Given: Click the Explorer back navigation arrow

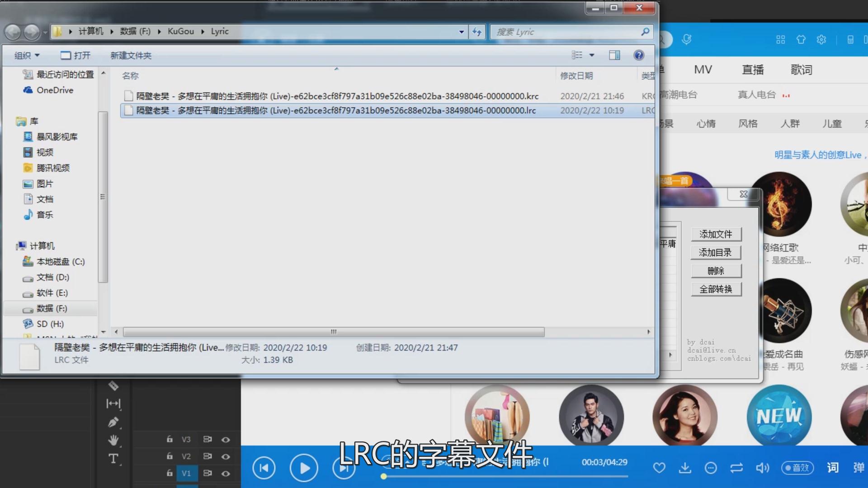Looking at the screenshot, I should 13,32.
